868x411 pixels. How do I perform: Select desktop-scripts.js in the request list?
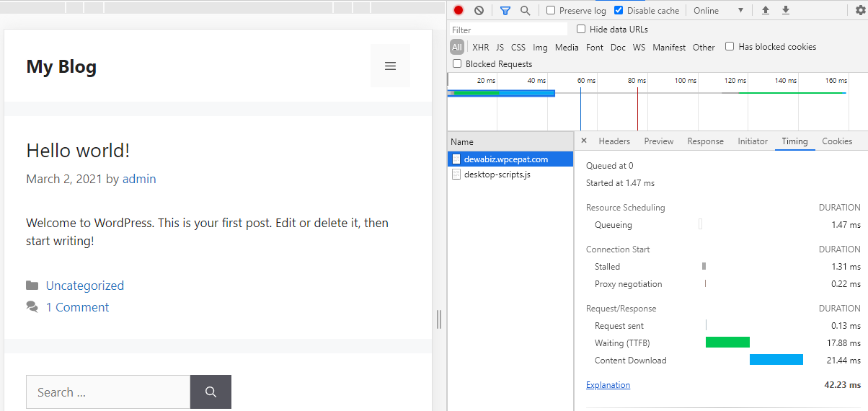click(497, 174)
